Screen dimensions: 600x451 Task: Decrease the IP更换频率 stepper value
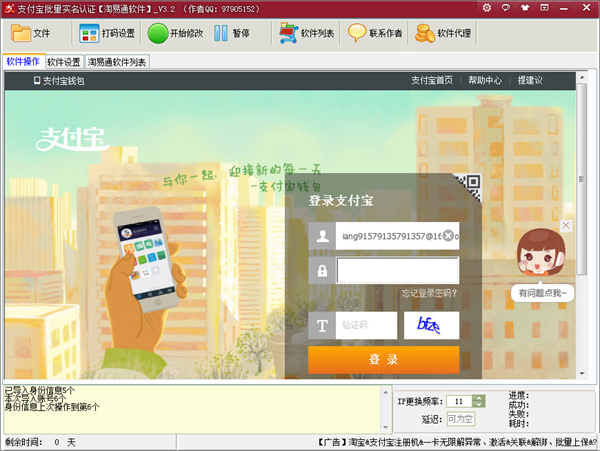click(479, 404)
